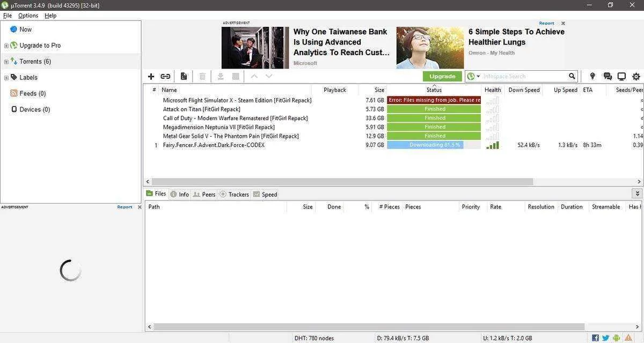The width and height of the screenshot is (644, 343).
Task: Switch to the Speed tab
Action: click(x=265, y=194)
